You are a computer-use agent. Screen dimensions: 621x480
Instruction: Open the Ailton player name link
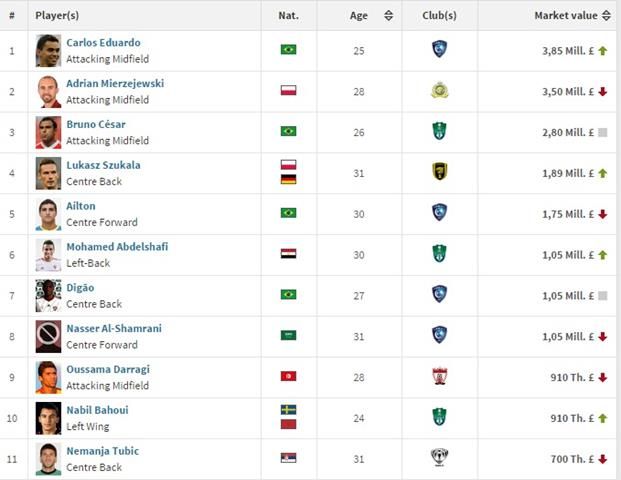80,206
